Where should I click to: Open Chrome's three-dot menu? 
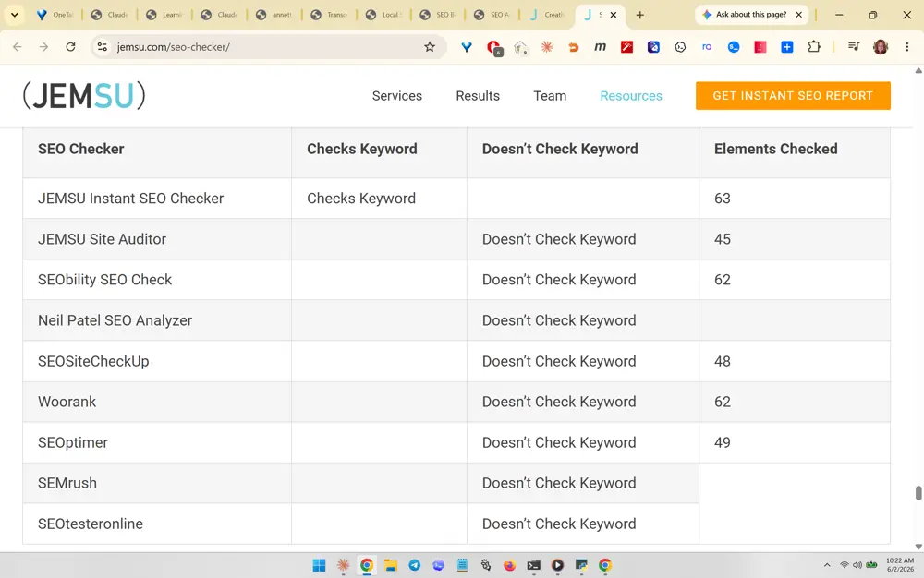(907, 47)
